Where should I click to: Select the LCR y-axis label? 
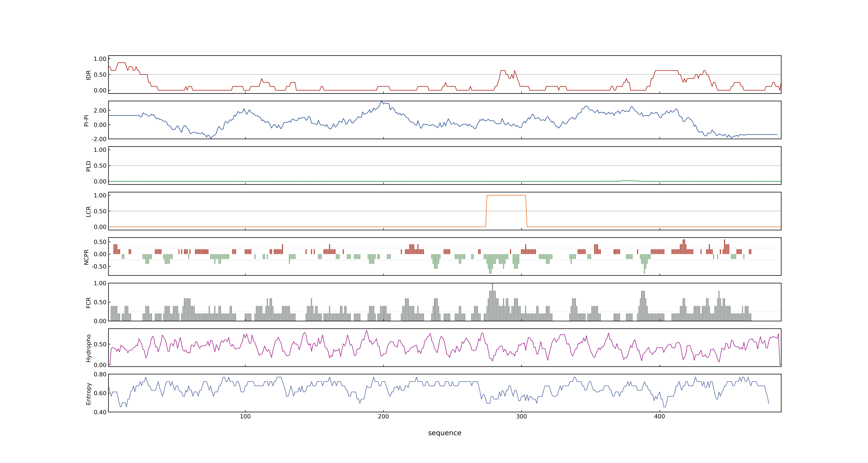88,212
